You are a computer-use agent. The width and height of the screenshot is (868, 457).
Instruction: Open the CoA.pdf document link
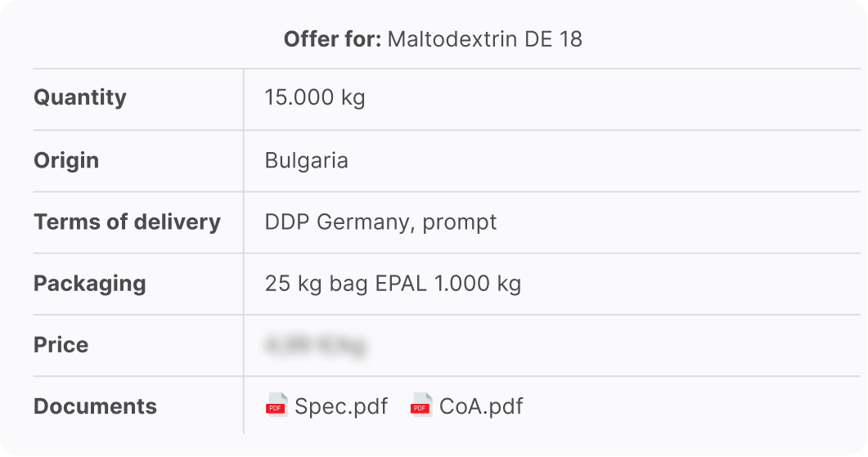point(481,406)
